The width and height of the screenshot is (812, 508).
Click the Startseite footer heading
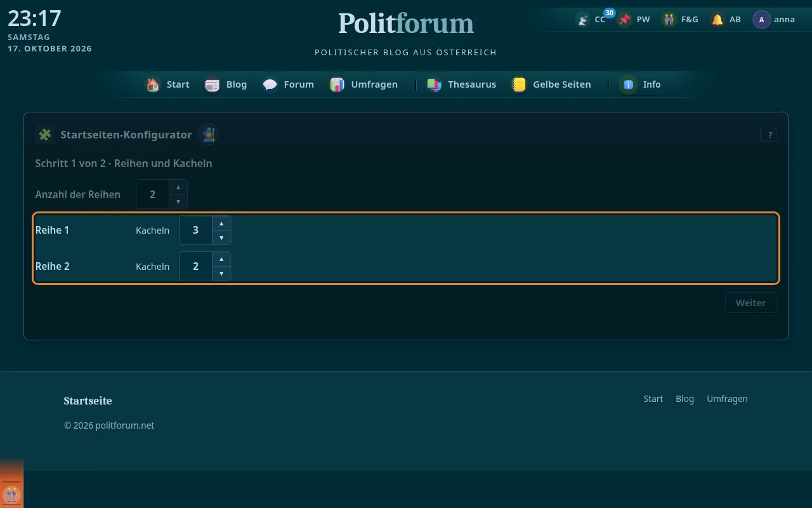[88, 401]
